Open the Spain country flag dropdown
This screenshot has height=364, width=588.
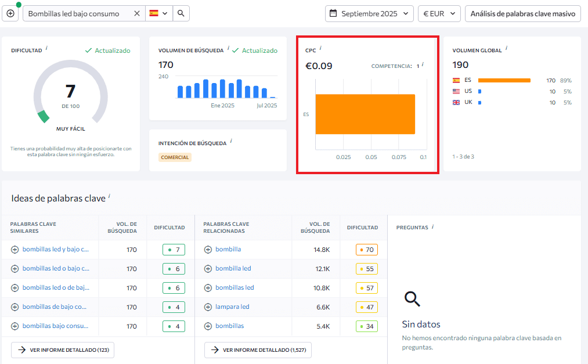pyautogui.click(x=159, y=13)
